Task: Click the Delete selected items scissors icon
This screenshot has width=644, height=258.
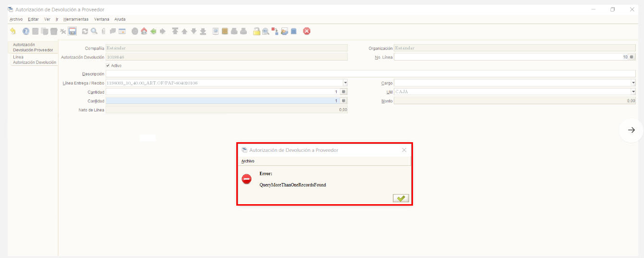Action: [63, 31]
